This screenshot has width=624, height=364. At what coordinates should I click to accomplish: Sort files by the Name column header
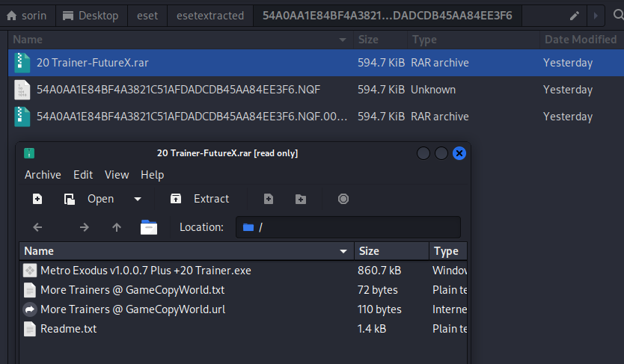[180, 40]
